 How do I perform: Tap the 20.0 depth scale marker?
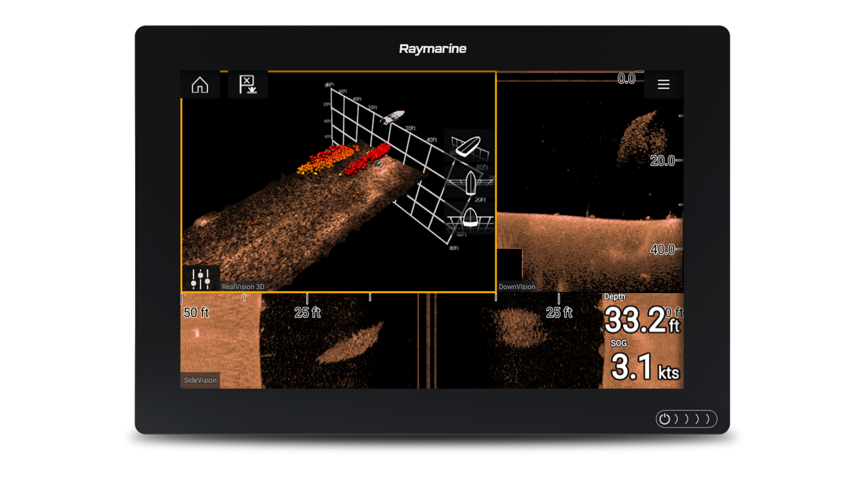662,161
